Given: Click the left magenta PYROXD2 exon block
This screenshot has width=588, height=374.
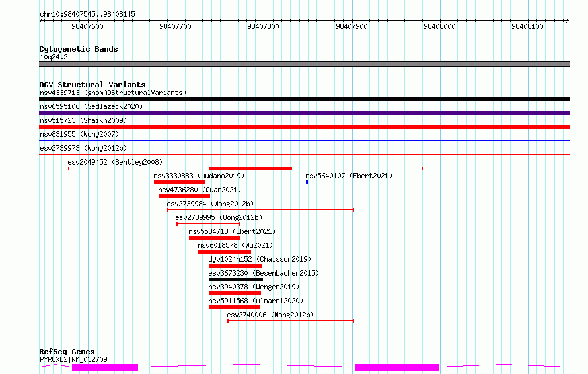Looking at the screenshot, I should click(x=105, y=367).
